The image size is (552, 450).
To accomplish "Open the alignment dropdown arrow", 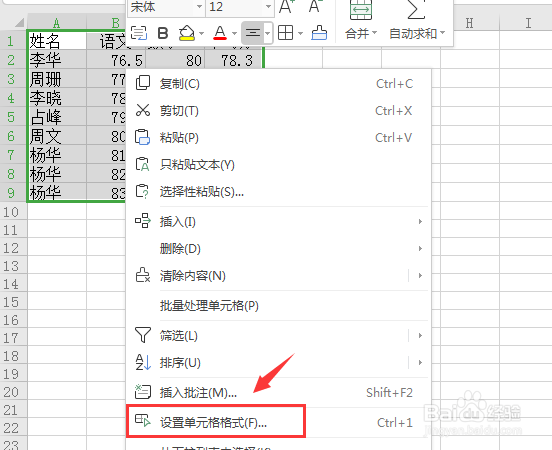I will tap(267, 33).
